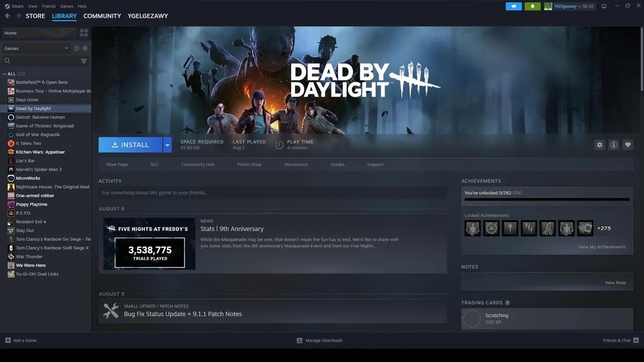Select the first locked achievement icon
This screenshot has height=362, width=644.
pos(472,228)
